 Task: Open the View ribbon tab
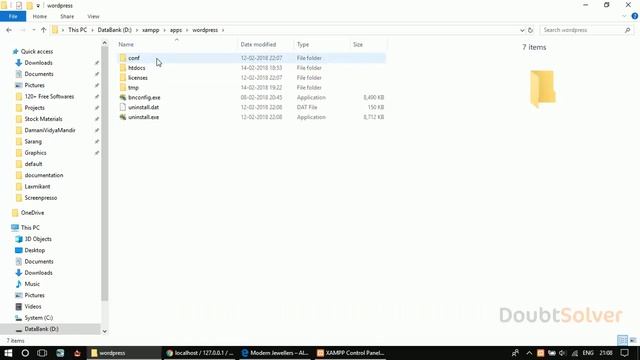pyautogui.click(x=93, y=16)
